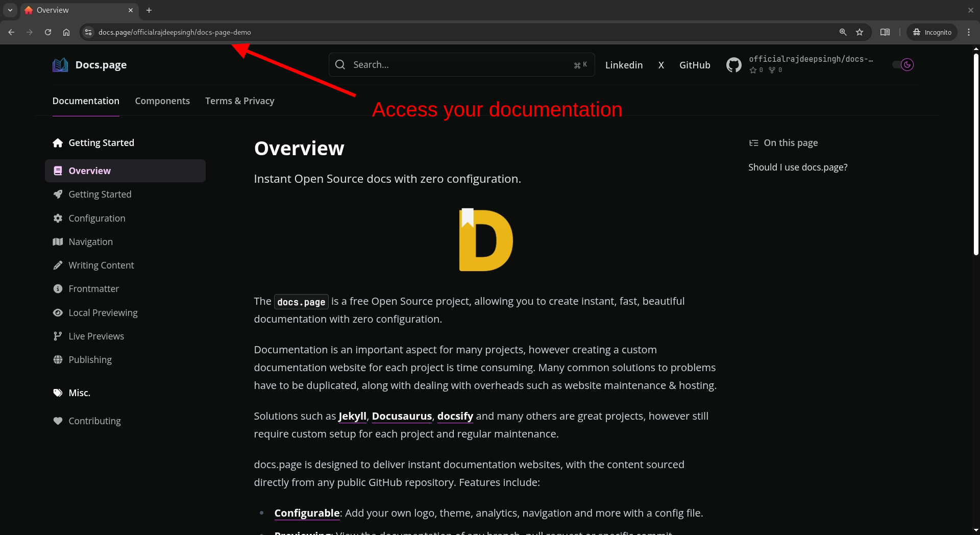Bookmark this page with the star icon
The width and height of the screenshot is (980, 535).
coord(860,32)
